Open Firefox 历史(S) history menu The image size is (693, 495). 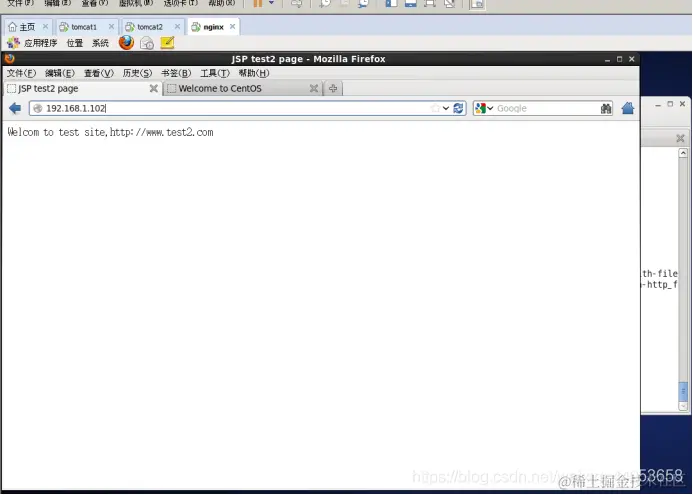(x=137, y=73)
